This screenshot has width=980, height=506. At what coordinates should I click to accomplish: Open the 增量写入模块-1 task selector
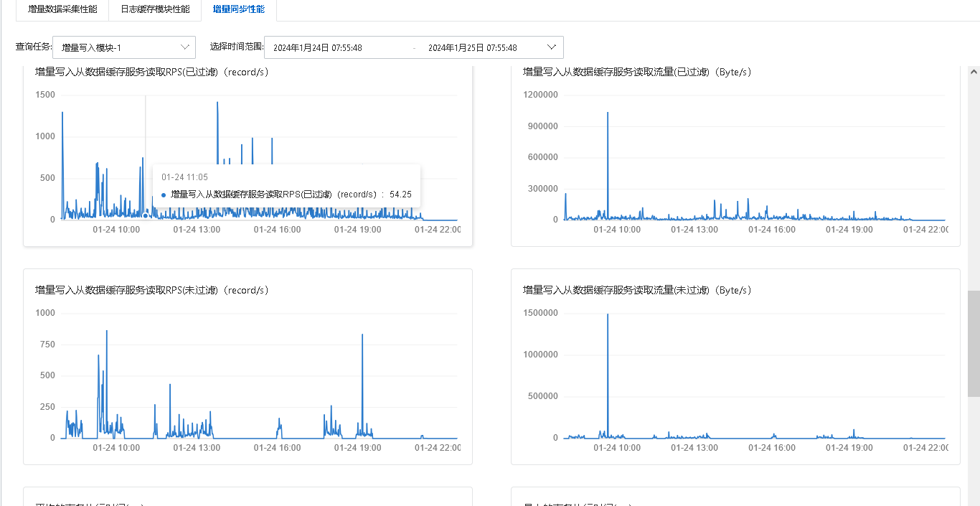coord(124,47)
